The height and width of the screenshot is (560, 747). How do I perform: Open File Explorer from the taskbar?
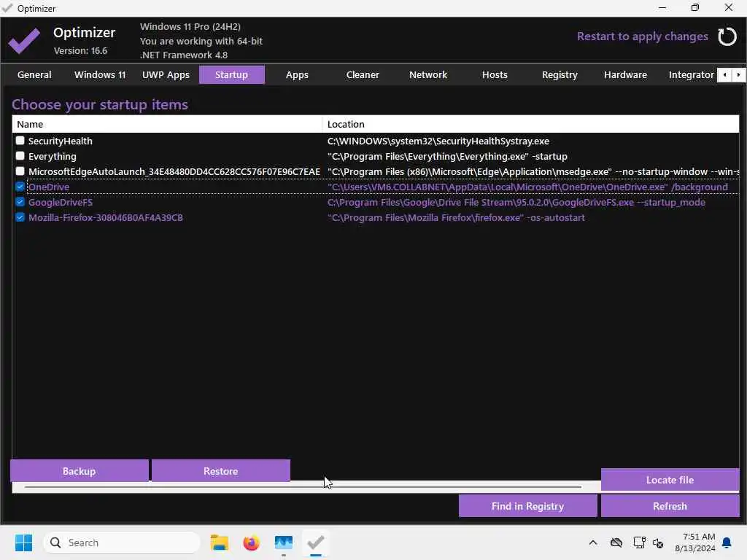click(x=220, y=542)
